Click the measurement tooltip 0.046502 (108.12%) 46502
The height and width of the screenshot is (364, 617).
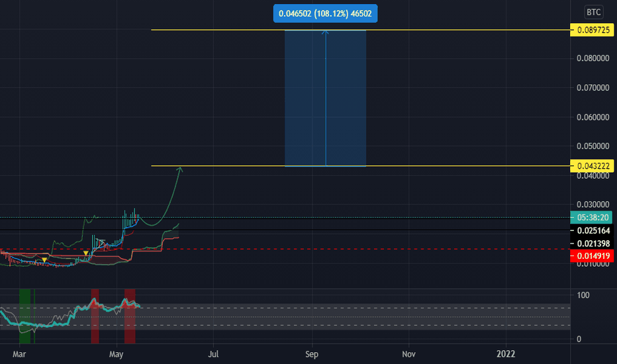point(325,13)
